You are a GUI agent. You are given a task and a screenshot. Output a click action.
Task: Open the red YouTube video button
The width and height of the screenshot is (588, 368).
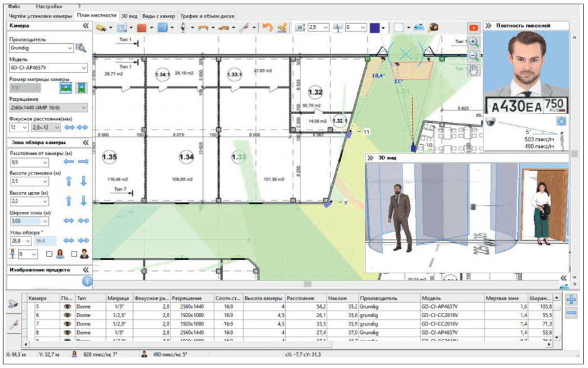(x=473, y=28)
